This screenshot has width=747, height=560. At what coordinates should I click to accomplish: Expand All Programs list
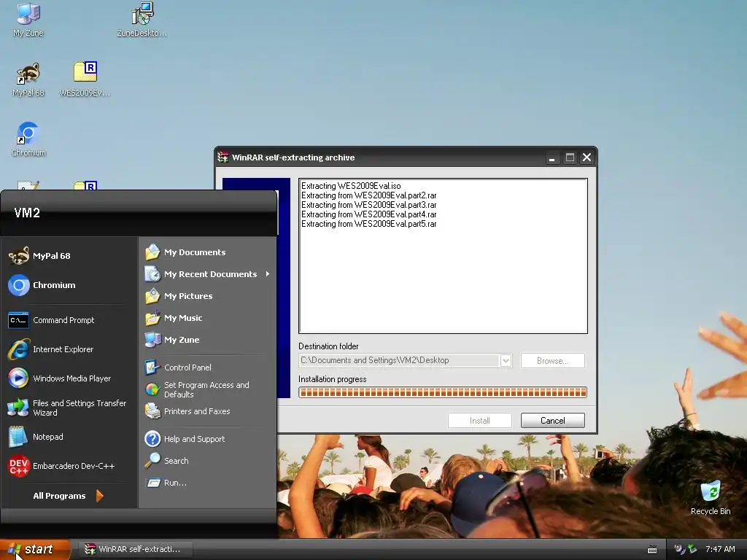(68, 496)
